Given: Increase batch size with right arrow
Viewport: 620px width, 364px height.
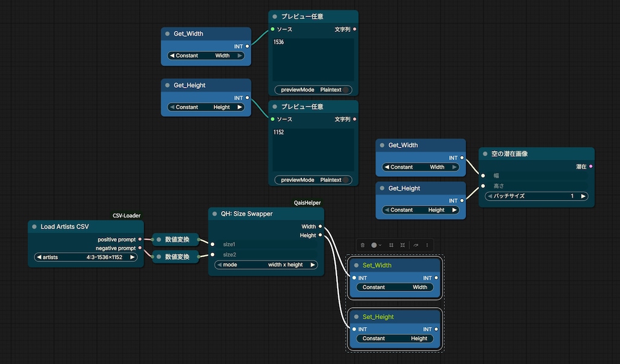Looking at the screenshot, I should (x=583, y=197).
